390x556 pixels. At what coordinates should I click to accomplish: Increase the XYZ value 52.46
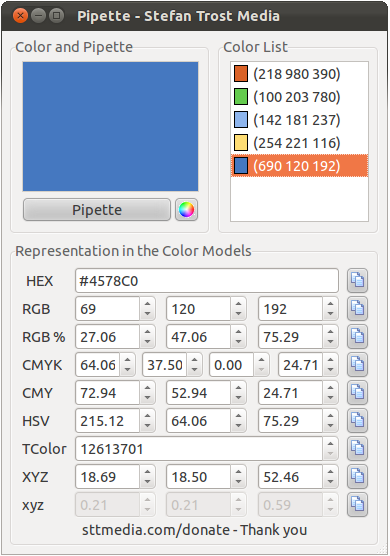tap(330, 472)
